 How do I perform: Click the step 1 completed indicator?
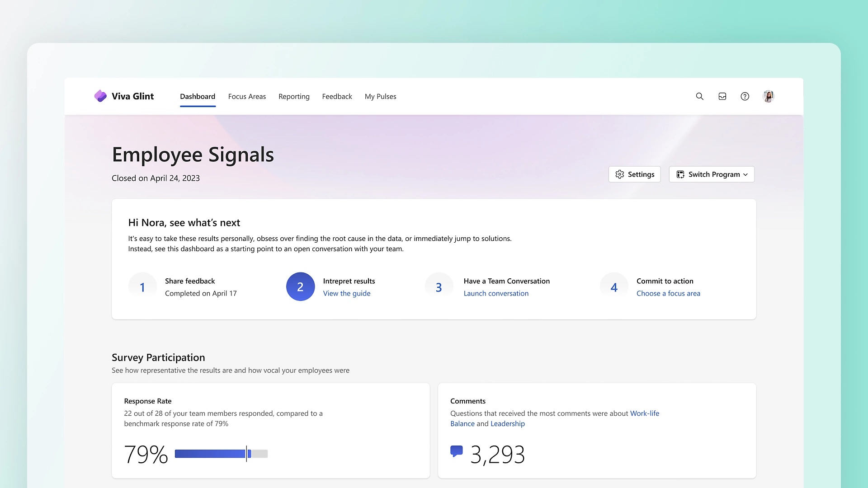click(142, 286)
